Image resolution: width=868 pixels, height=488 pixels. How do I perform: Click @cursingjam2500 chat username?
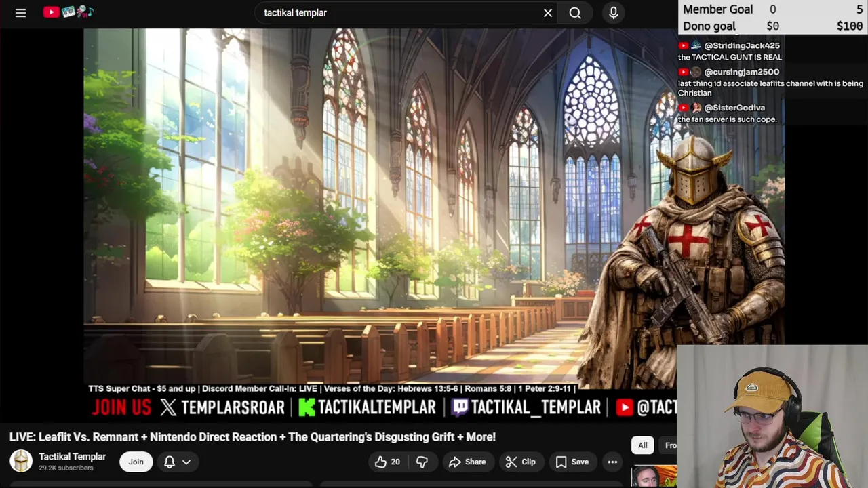point(741,72)
